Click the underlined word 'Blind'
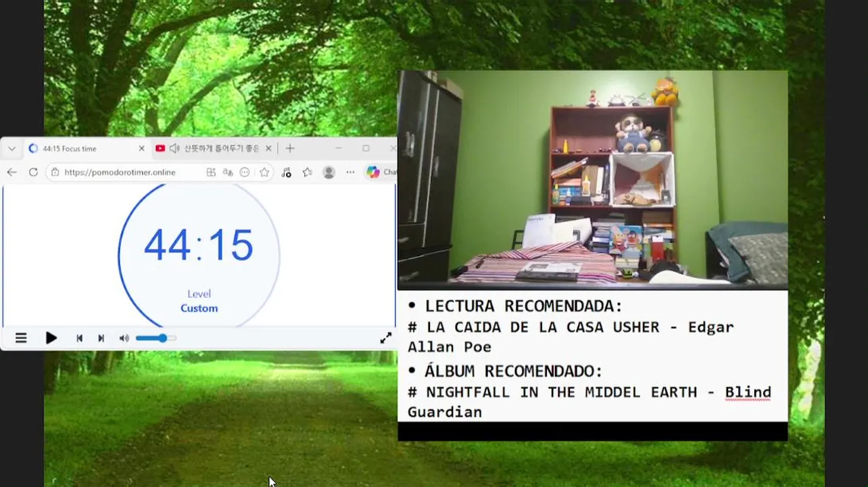Screen dimensions: 868x487 click(748, 392)
